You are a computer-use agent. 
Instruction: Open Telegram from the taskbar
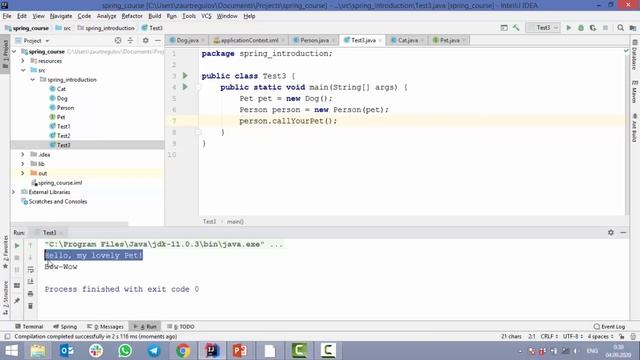coord(154,351)
